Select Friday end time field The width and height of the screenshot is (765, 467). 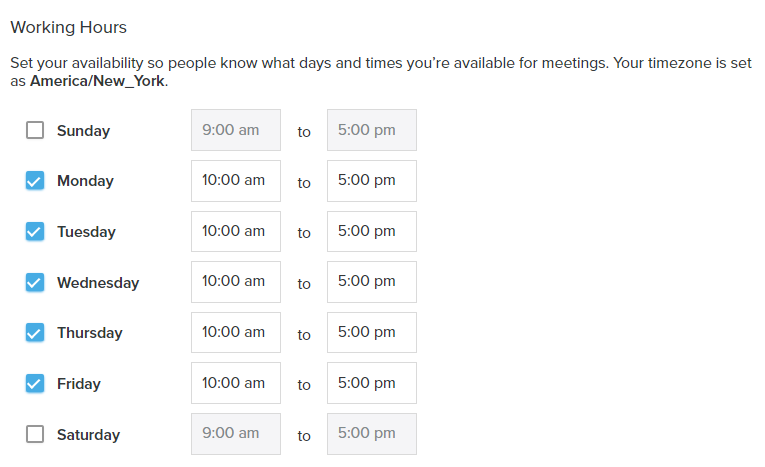pos(372,383)
